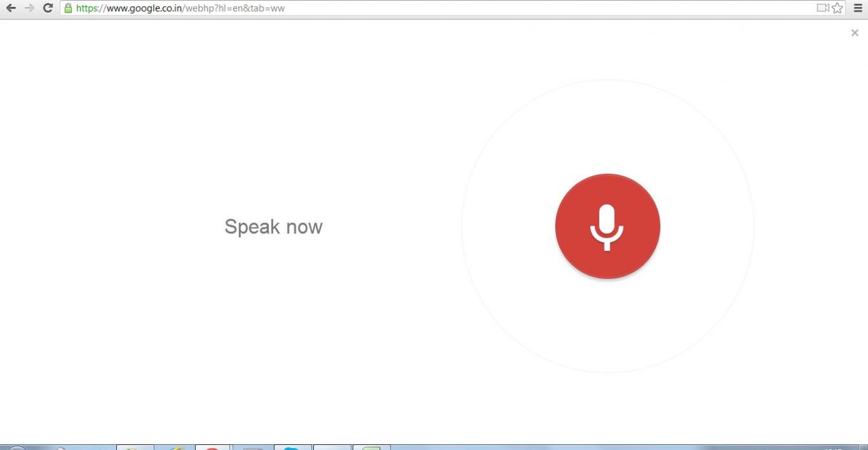Close the voice search overlay
This screenshot has height=450, width=868.
[854, 33]
